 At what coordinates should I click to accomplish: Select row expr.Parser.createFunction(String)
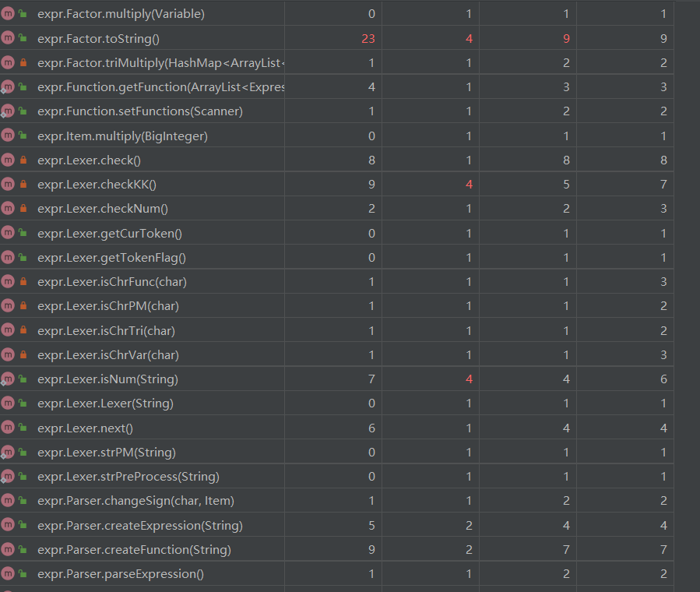[x=337, y=549]
